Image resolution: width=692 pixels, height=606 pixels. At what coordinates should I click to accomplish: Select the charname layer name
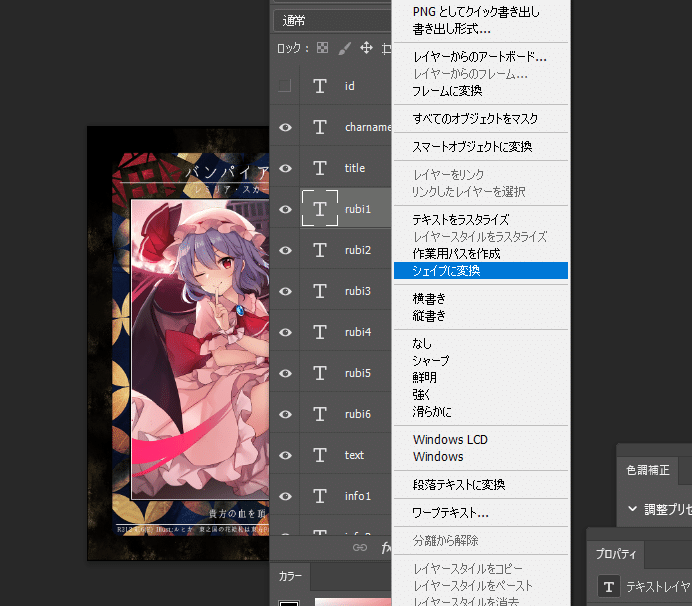[368, 127]
